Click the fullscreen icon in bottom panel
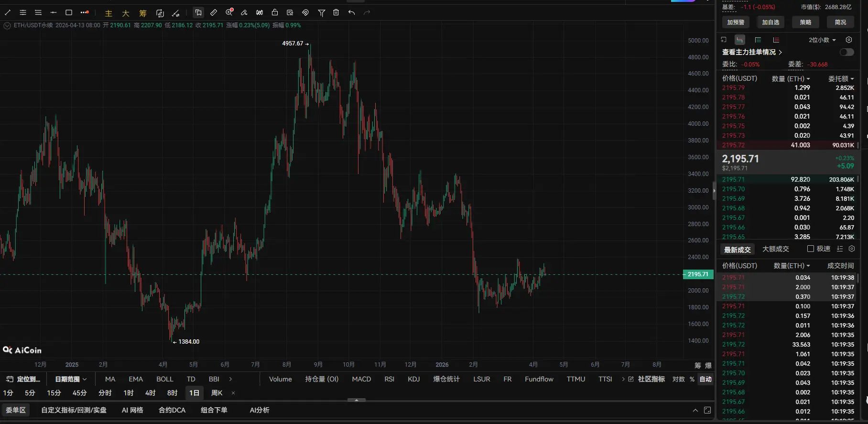868x424 pixels. [707, 410]
